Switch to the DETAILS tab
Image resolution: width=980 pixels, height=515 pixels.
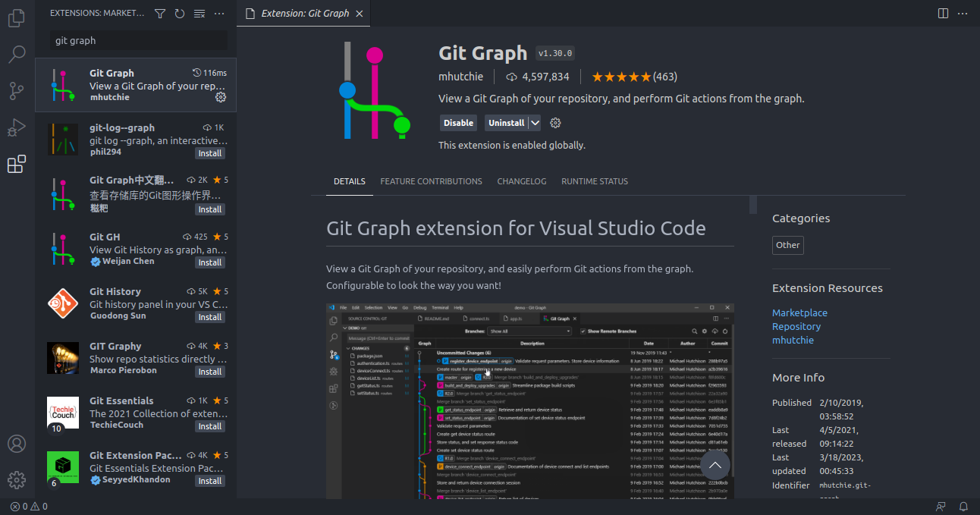[350, 181]
